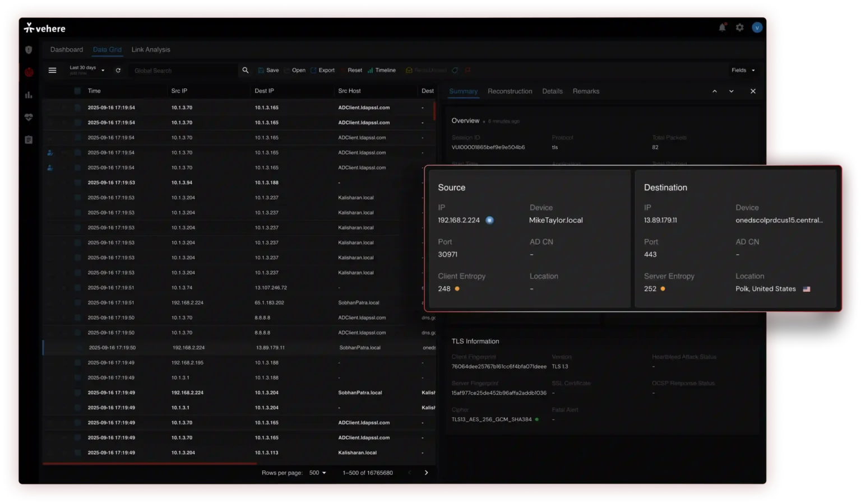Open the Rows per page 500 dropdown
Screen dimensions: 861x504
(318, 473)
